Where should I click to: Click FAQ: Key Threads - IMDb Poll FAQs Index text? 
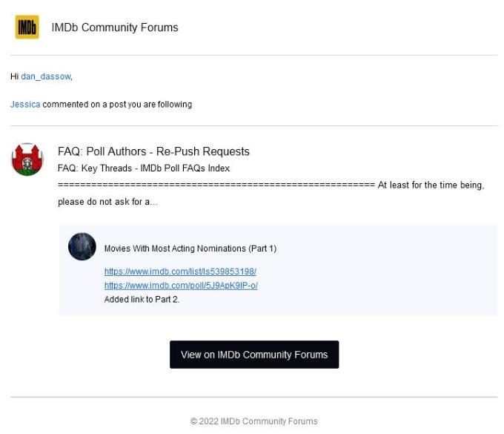pos(144,168)
